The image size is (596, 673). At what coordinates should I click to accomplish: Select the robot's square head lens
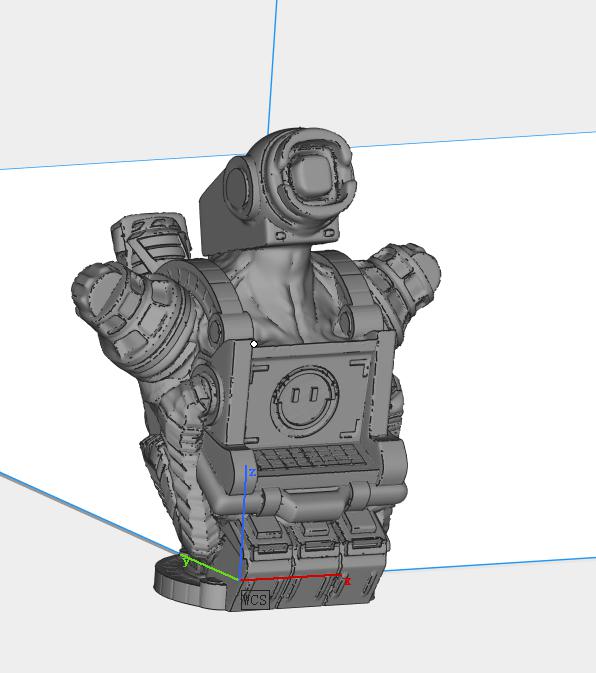point(312,176)
